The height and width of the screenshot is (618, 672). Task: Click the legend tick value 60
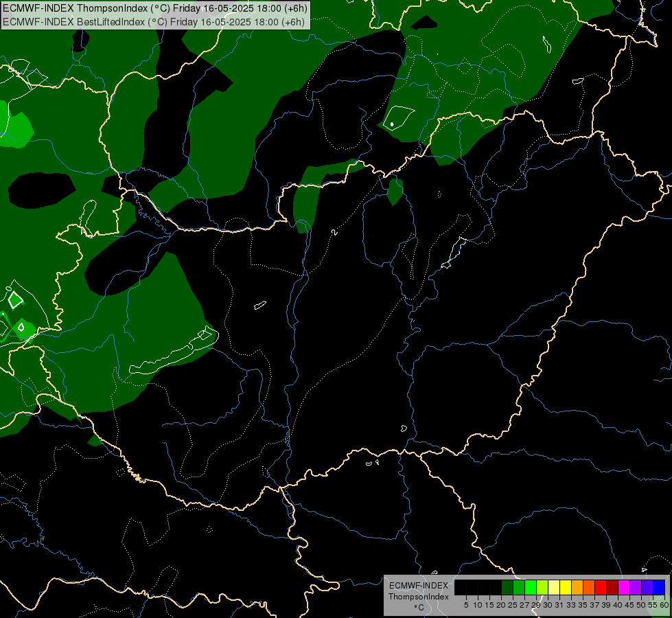coord(664,605)
